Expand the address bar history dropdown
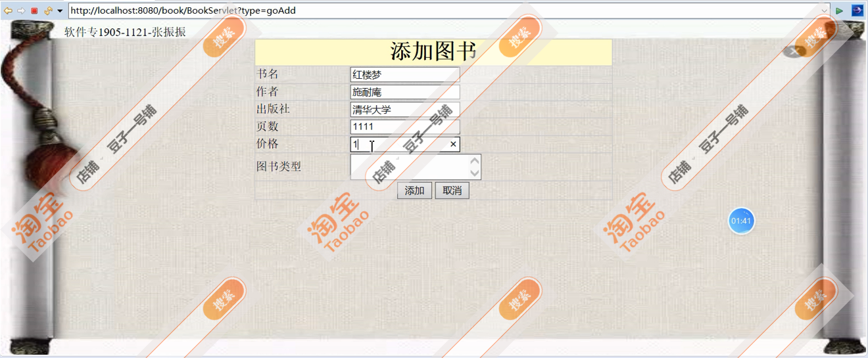Screen dimensions: 868x358 (x=825, y=11)
